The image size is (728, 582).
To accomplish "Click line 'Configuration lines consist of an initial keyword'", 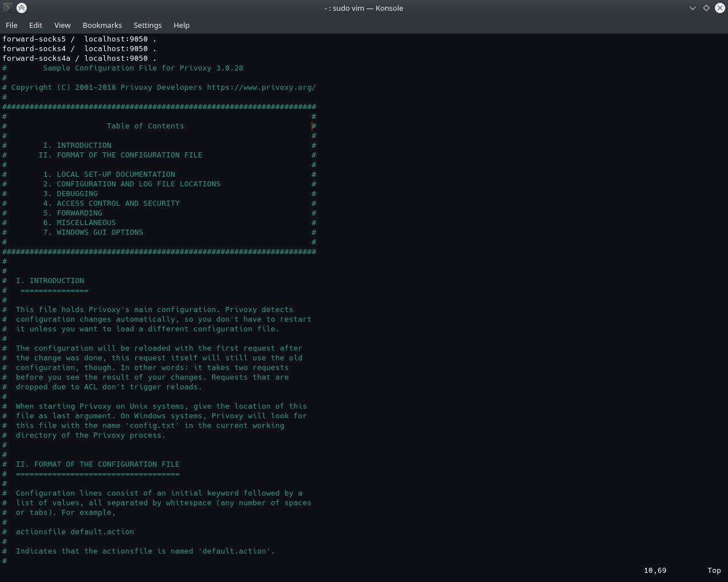I will click(159, 493).
